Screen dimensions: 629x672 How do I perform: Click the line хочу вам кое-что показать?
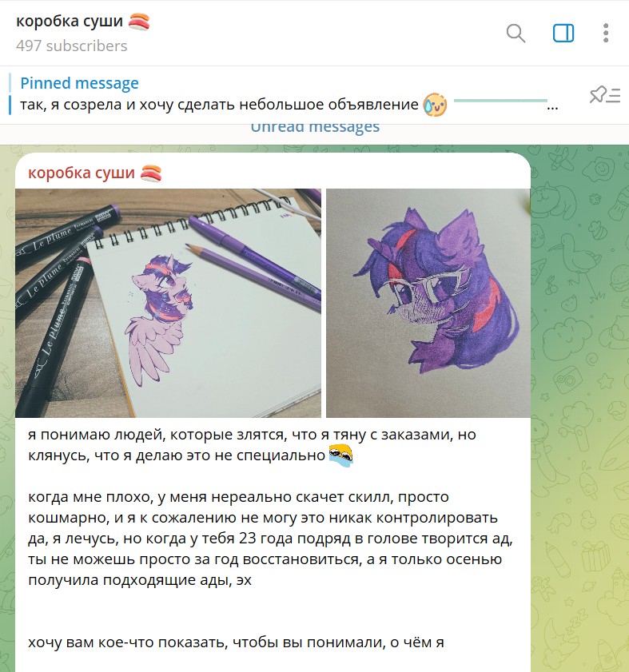click(x=236, y=642)
